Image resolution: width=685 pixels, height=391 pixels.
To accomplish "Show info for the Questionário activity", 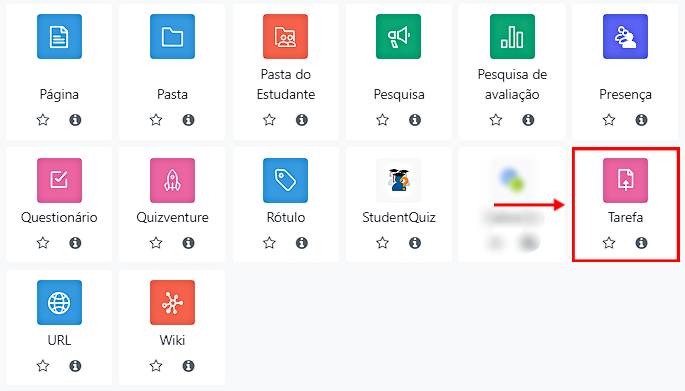I will pyautogui.click(x=75, y=242).
